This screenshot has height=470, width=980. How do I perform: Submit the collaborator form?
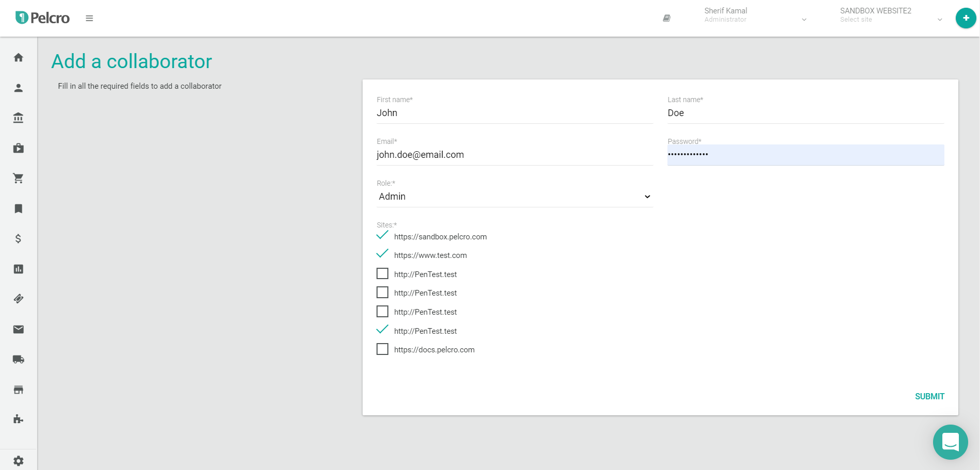tap(929, 396)
